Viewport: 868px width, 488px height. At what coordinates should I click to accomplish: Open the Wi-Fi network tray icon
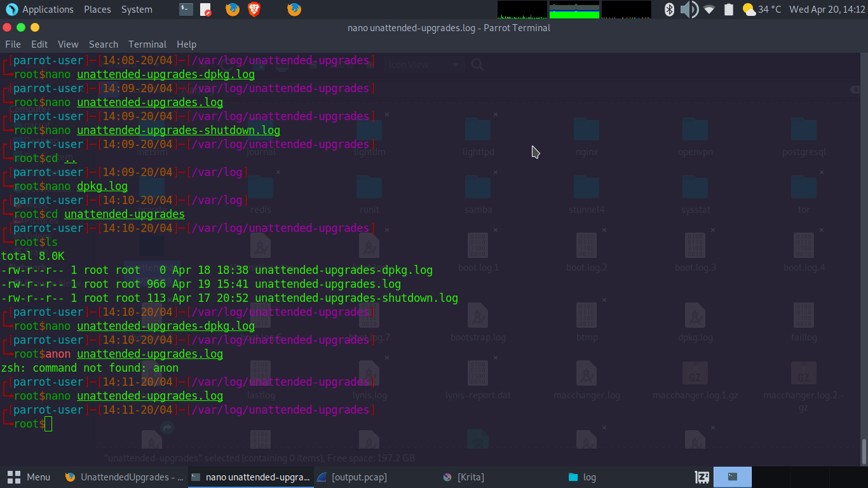[x=709, y=10]
